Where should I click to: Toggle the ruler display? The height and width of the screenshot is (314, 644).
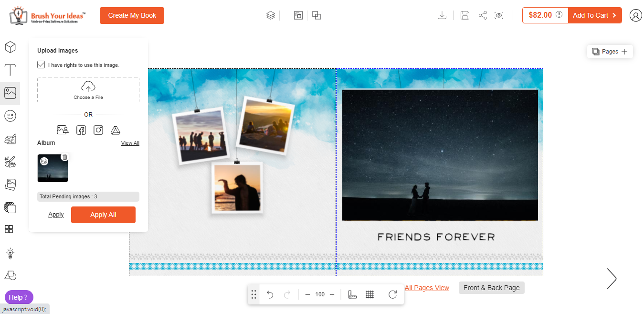point(352,294)
